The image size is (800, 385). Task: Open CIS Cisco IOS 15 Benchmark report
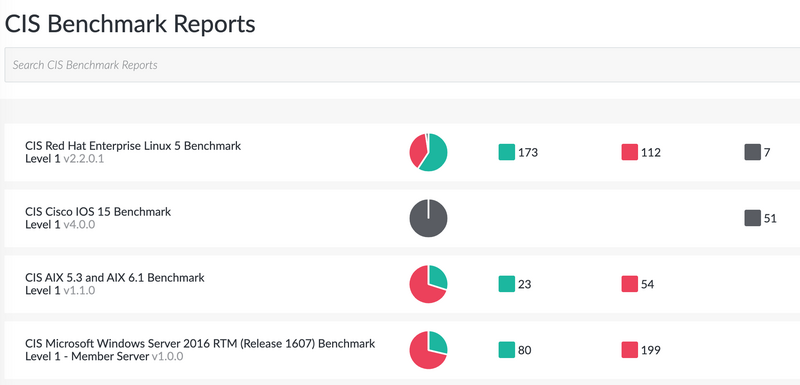98,212
